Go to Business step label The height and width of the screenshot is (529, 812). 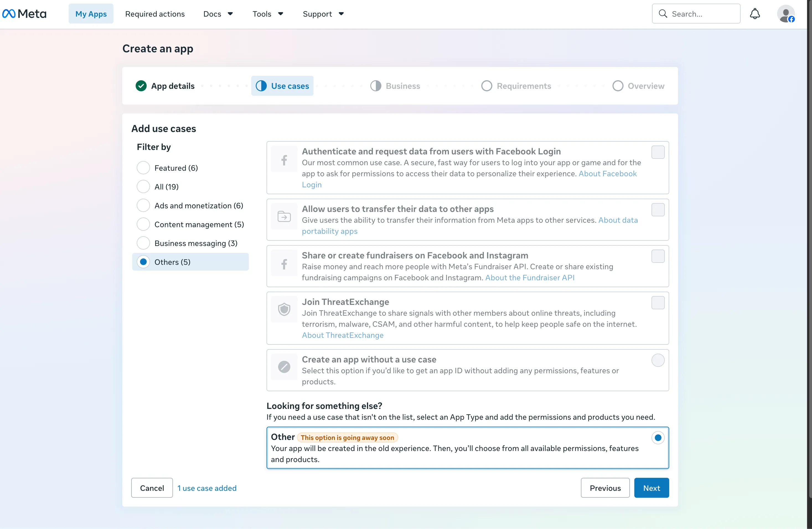pos(403,86)
